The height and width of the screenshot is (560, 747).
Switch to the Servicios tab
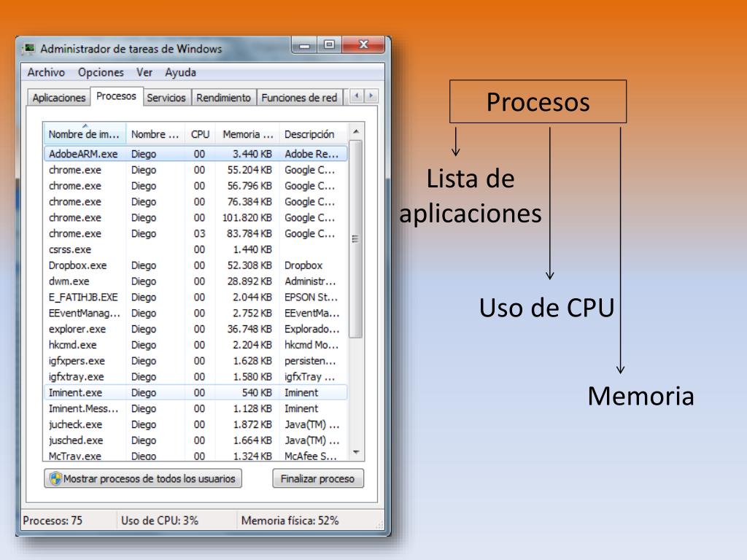pos(166,98)
